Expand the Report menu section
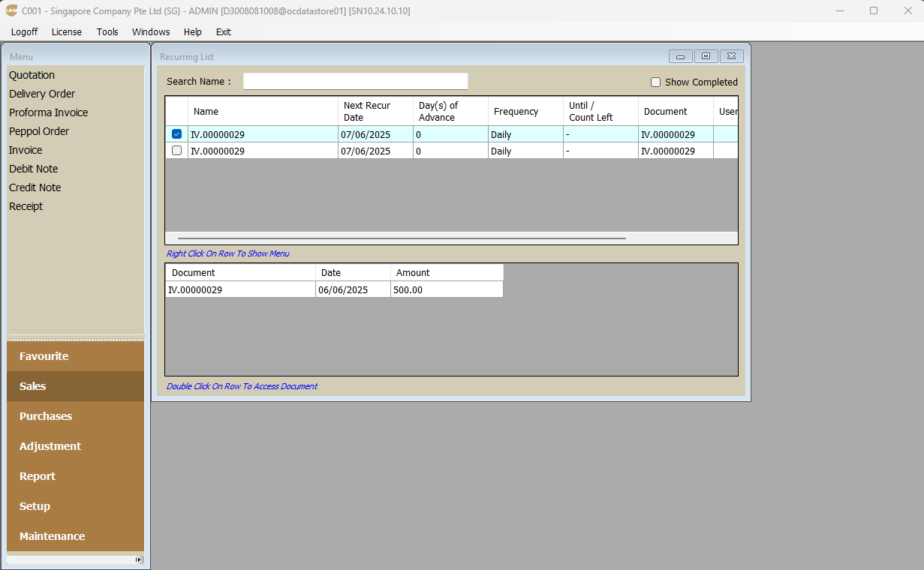Viewport: 924px width, 570px height. (x=38, y=476)
